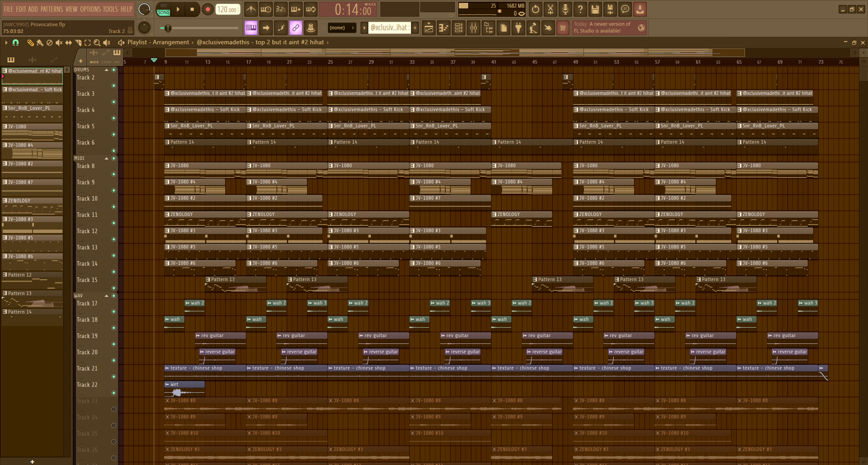Click the multilink to controllers icon

tap(311, 28)
